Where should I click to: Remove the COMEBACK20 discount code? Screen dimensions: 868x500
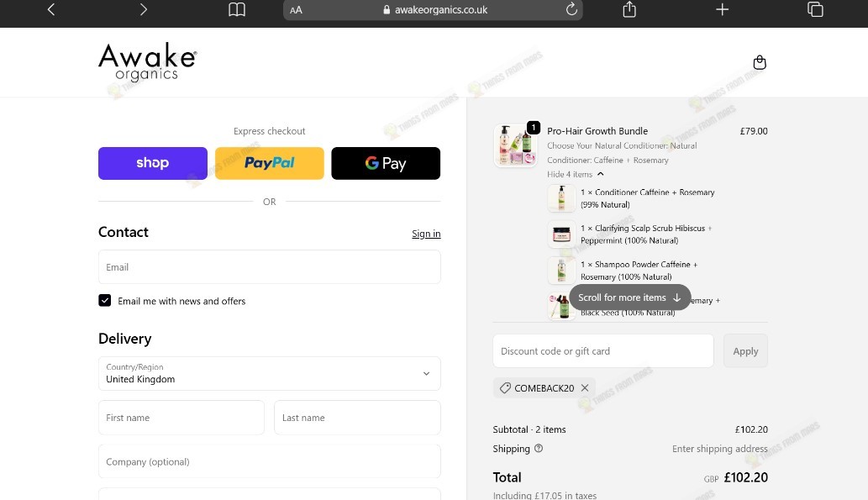585,388
